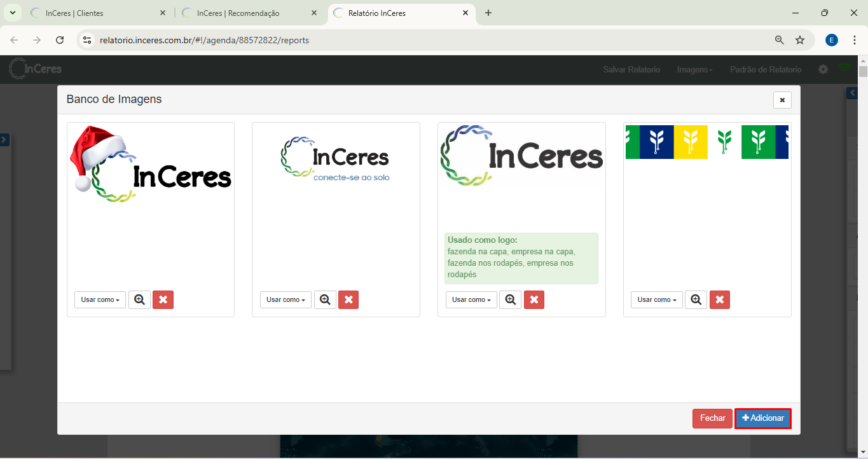Click 'Usado como logo' green notice
The image size is (868, 459).
pos(521,257)
